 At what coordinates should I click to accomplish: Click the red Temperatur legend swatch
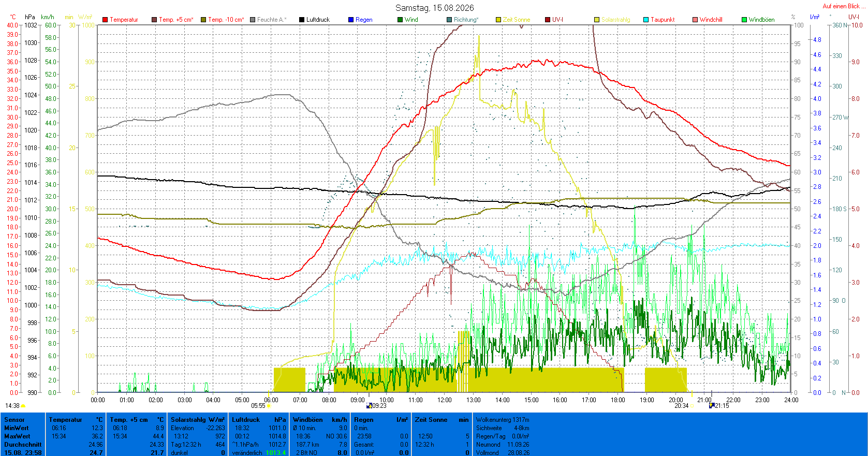point(105,20)
